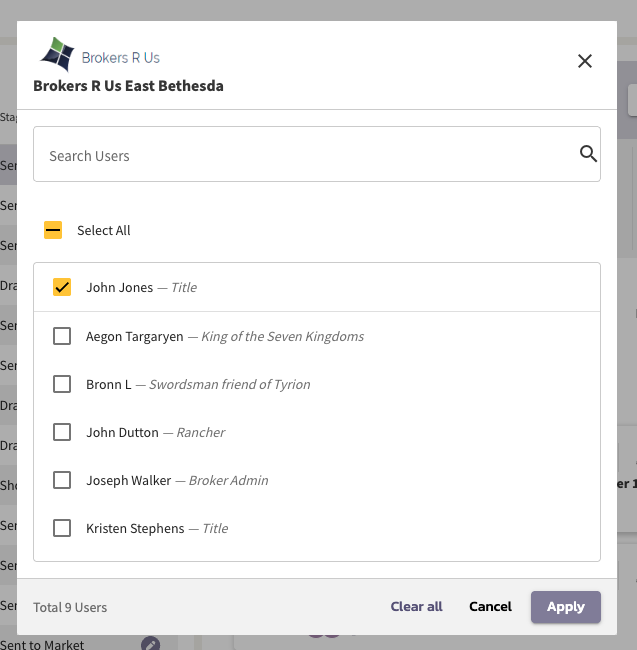Click the Brokers R Us logo

(x=99, y=56)
